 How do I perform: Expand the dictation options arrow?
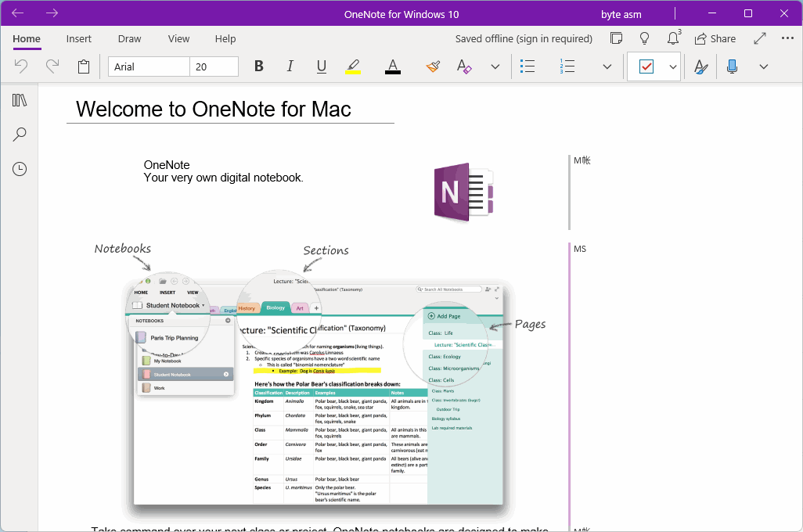pos(764,66)
